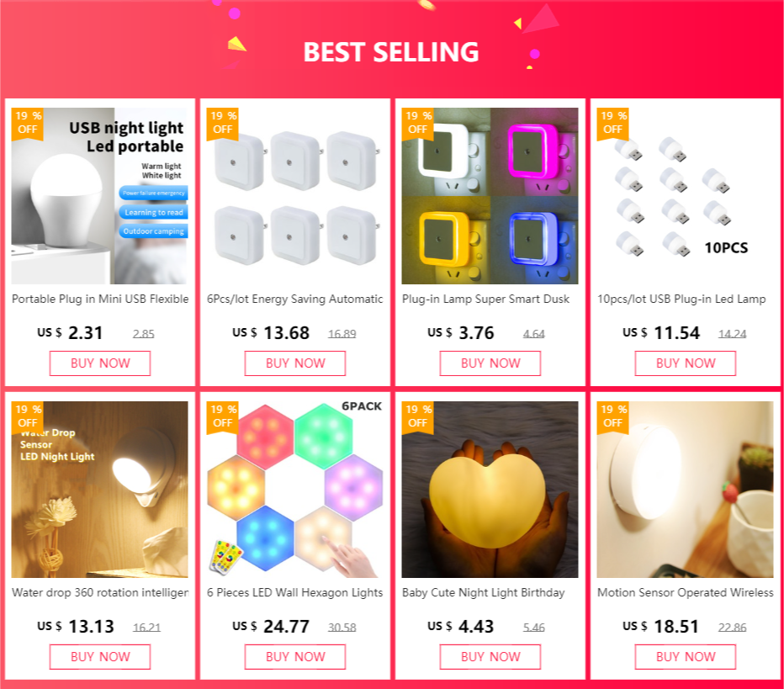Open the 10PCS USB mini lamps image
The width and height of the screenshot is (784, 689).
[685, 196]
